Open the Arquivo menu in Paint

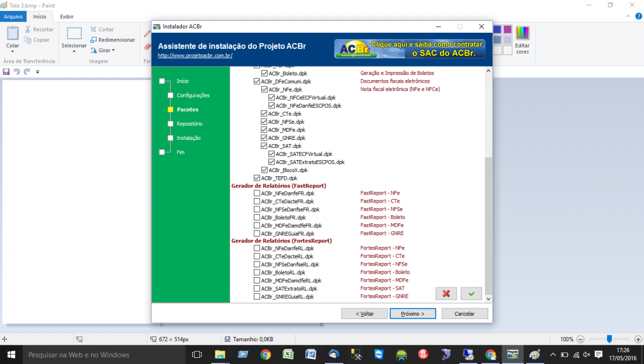pyautogui.click(x=13, y=17)
